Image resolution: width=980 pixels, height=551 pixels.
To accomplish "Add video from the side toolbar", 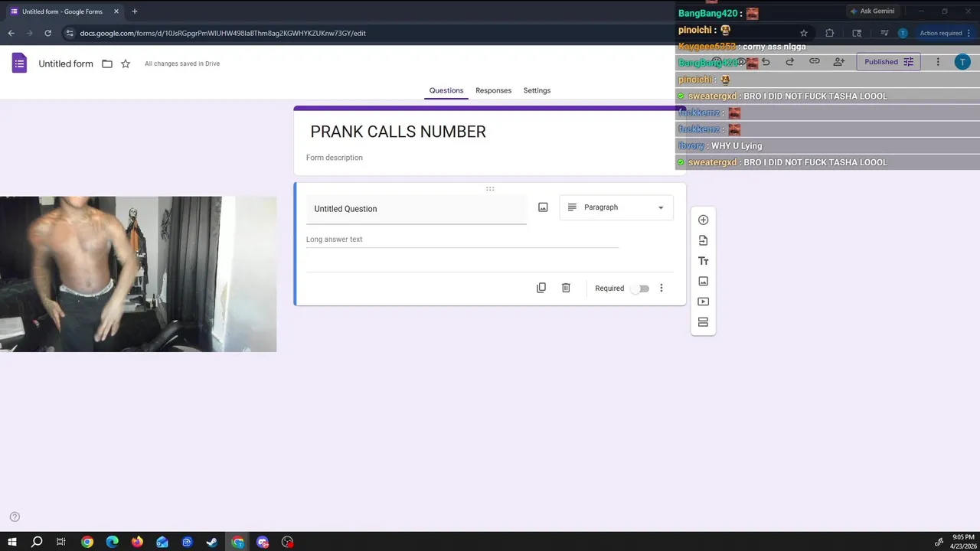I will pyautogui.click(x=703, y=302).
